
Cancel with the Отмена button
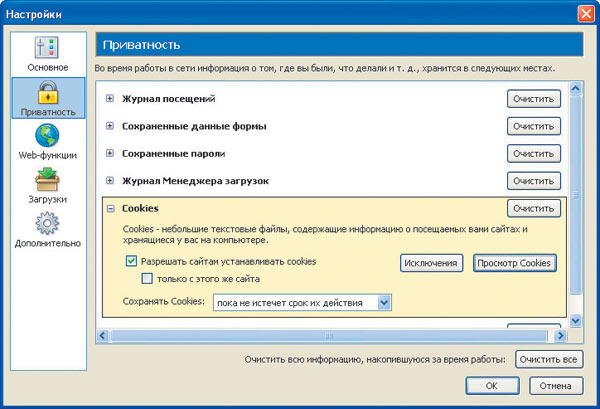click(x=556, y=386)
